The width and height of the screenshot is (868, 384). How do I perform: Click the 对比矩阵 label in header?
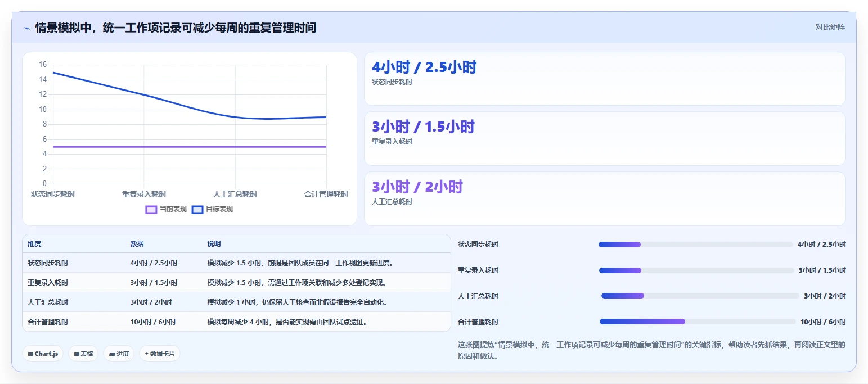(x=830, y=27)
